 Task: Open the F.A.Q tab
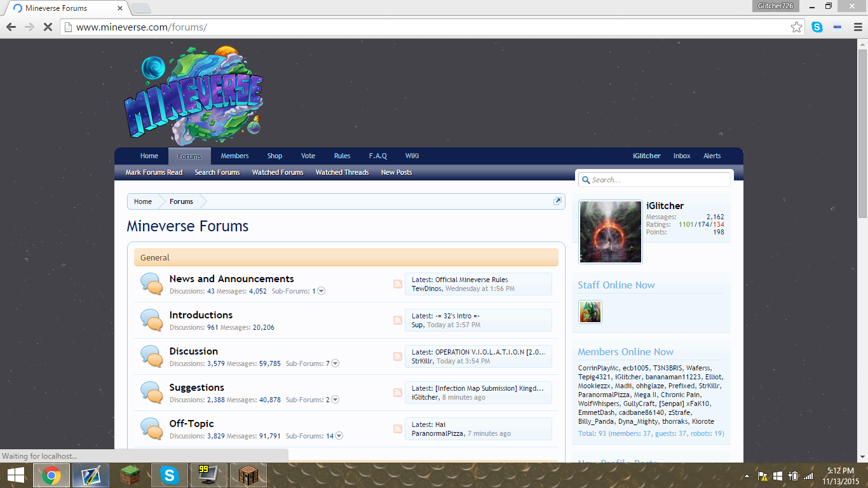tap(378, 156)
